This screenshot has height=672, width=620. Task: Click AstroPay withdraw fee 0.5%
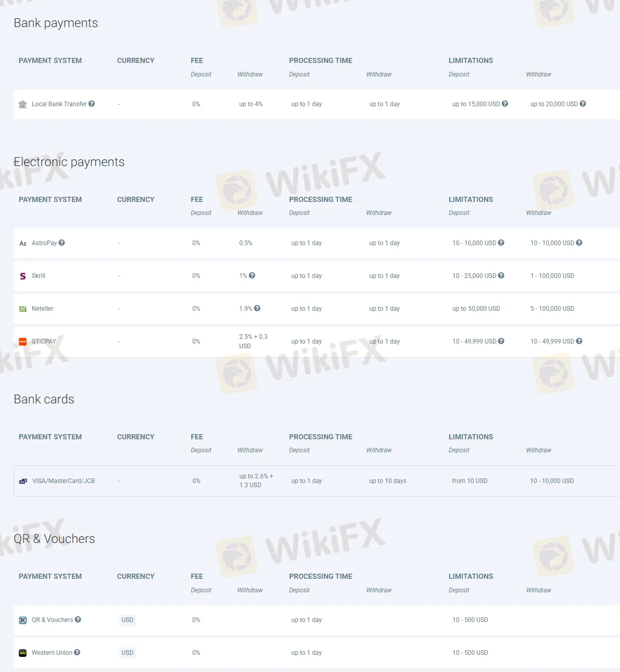(x=246, y=243)
